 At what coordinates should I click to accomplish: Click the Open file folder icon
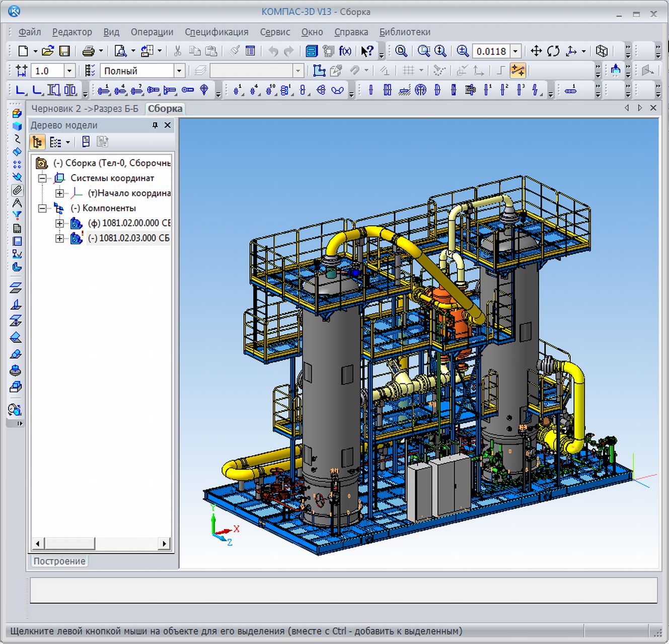click(x=48, y=51)
